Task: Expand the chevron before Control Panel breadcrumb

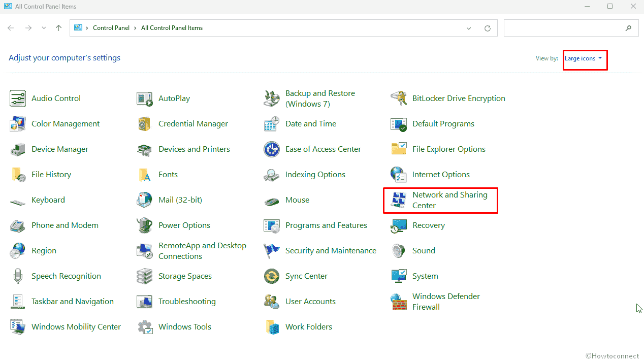Action: coord(87,28)
